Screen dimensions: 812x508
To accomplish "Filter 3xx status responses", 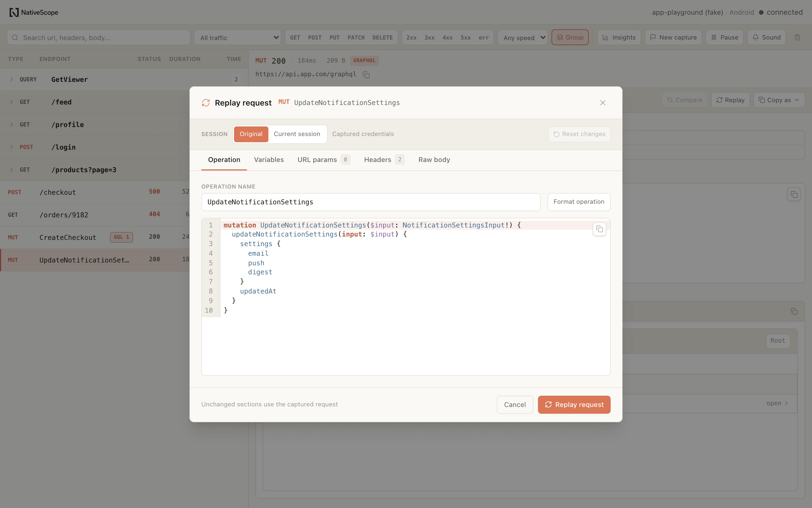I will tap(429, 38).
